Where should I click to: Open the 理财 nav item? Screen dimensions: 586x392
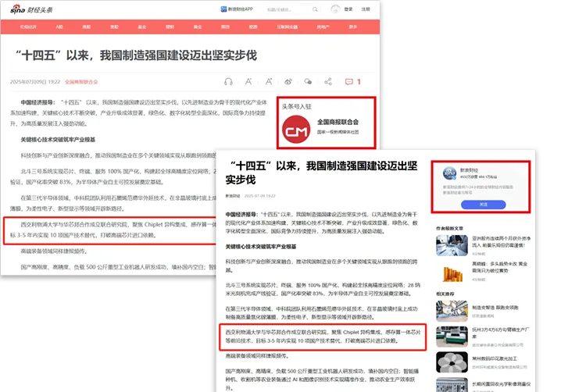tap(170, 27)
